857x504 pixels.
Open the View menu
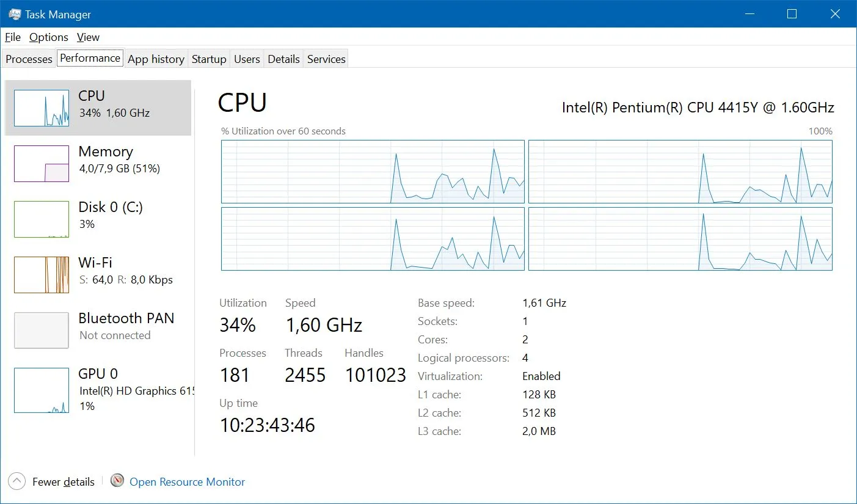coord(88,37)
